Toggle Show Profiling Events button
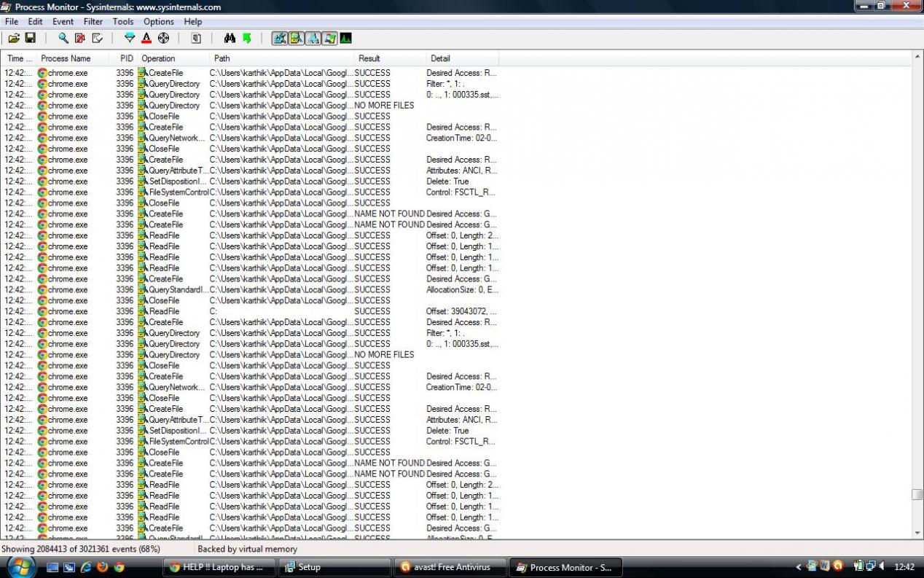Image resolution: width=924 pixels, height=578 pixels. [345, 39]
